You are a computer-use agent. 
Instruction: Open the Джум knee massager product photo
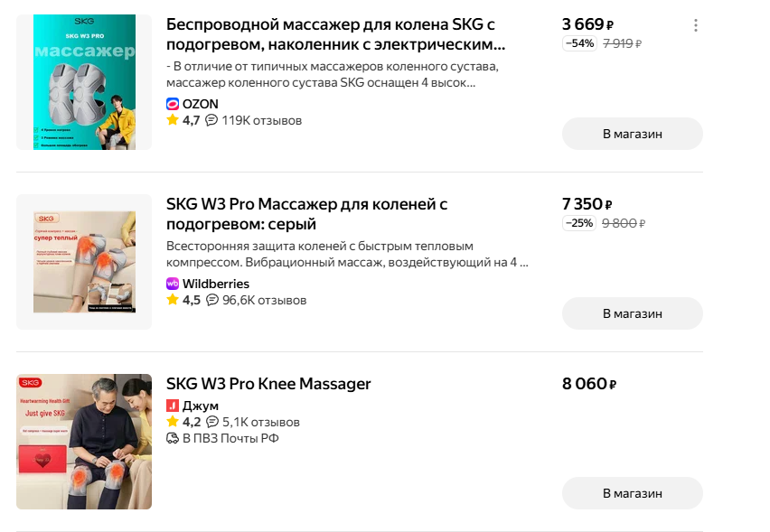[84, 442]
